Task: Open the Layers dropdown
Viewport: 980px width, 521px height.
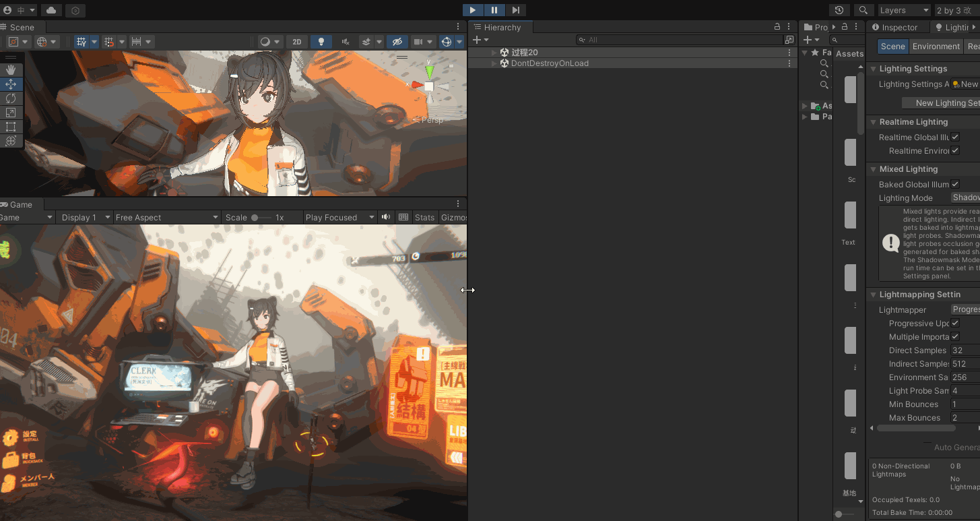Action: tap(904, 10)
